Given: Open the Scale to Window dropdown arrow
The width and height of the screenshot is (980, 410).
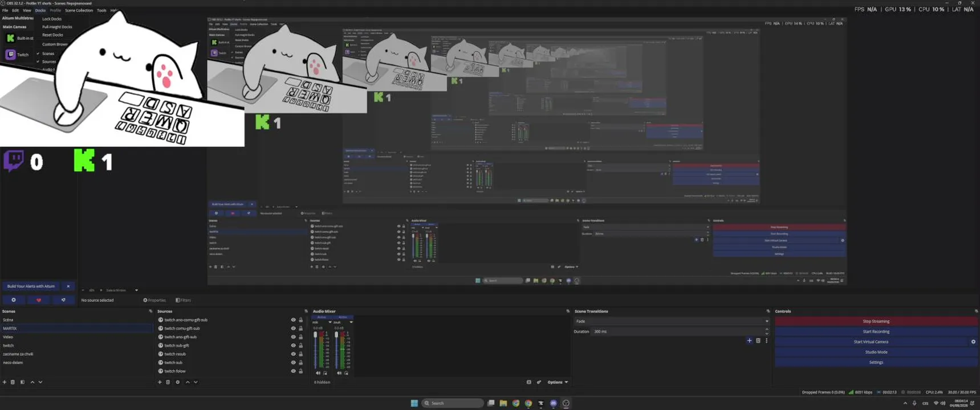Looking at the screenshot, I should point(136,290).
